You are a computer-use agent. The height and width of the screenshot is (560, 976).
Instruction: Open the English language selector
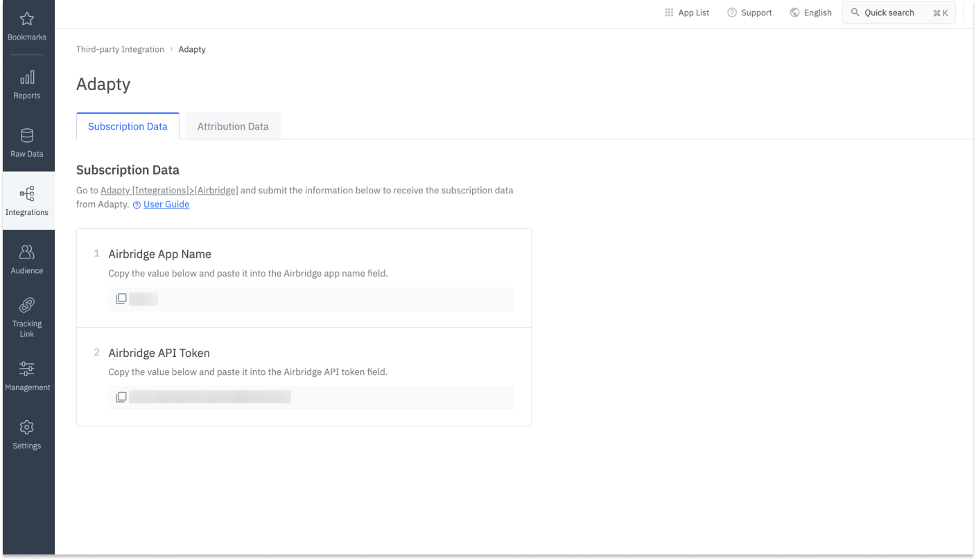tap(811, 12)
